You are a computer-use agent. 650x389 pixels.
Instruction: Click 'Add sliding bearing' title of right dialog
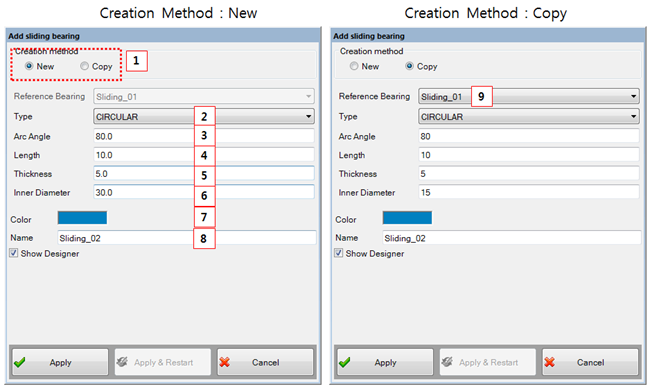coord(369,36)
